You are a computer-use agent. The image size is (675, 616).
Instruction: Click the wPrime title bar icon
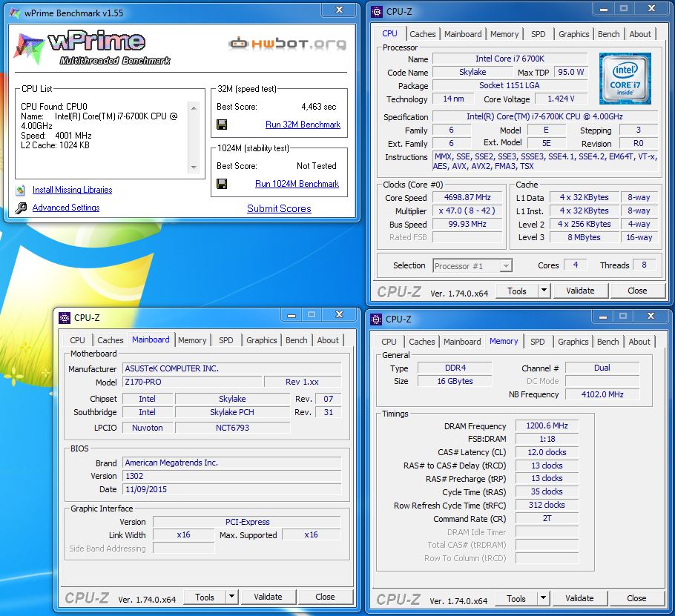point(15,13)
